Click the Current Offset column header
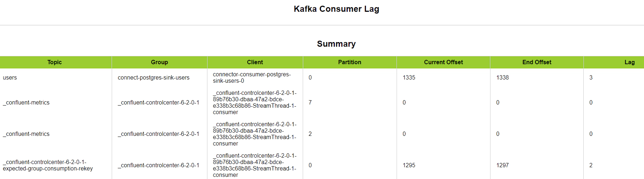 click(443, 62)
